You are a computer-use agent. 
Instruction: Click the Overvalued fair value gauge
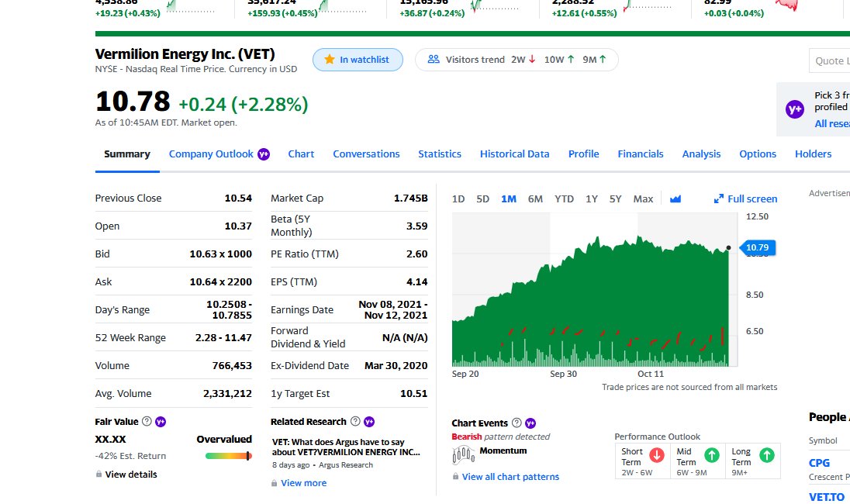coord(228,456)
